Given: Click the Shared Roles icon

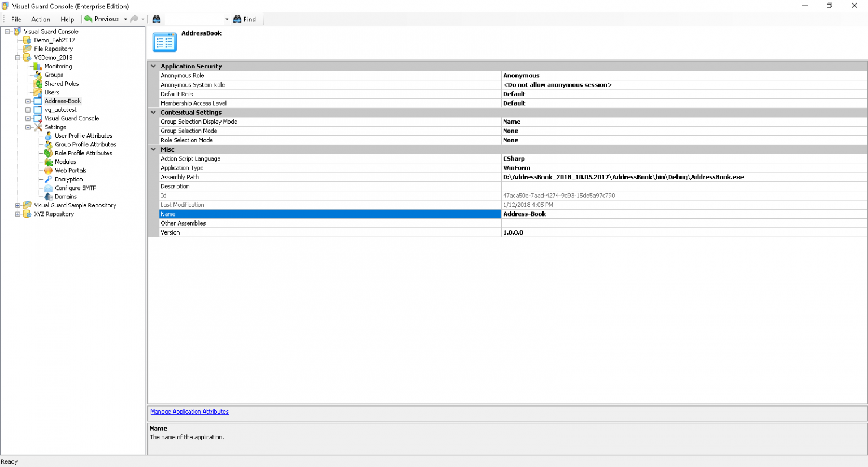Looking at the screenshot, I should click(38, 84).
